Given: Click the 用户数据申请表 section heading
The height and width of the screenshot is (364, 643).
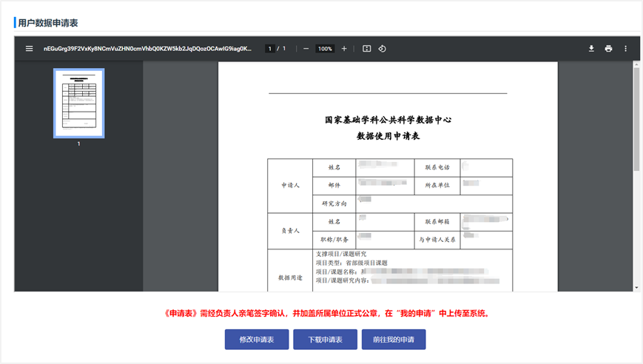Looking at the screenshot, I should pyautogui.click(x=48, y=23).
